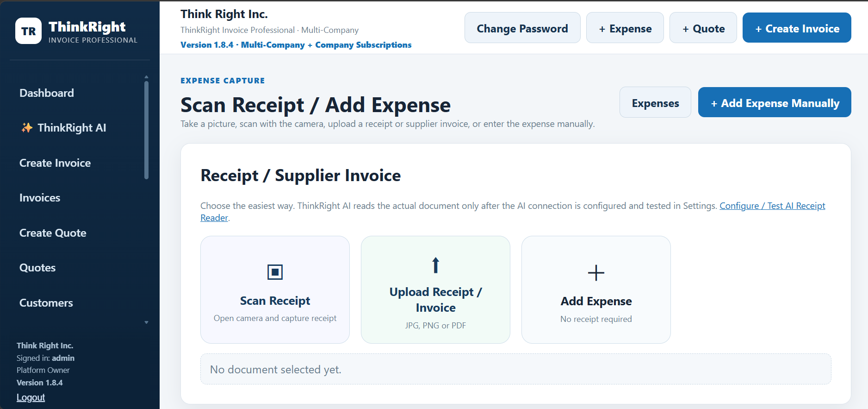Click + Add Expense Manually button

click(775, 102)
